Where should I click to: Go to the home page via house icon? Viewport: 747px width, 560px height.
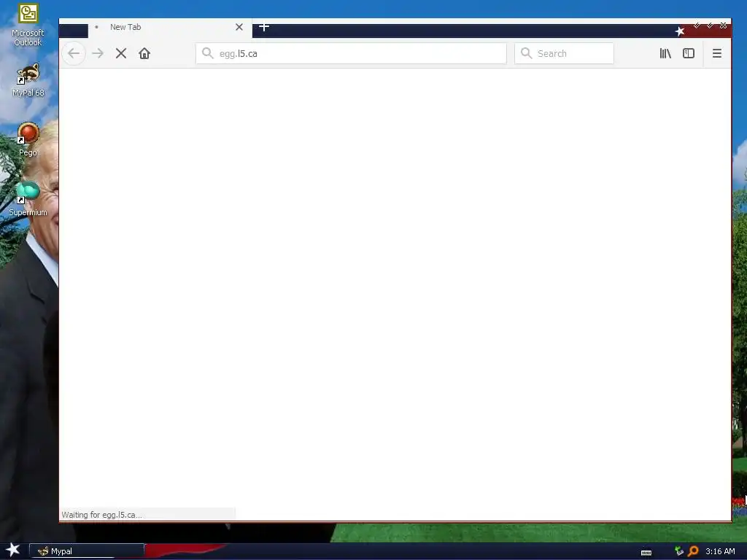(x=144, y=53)
